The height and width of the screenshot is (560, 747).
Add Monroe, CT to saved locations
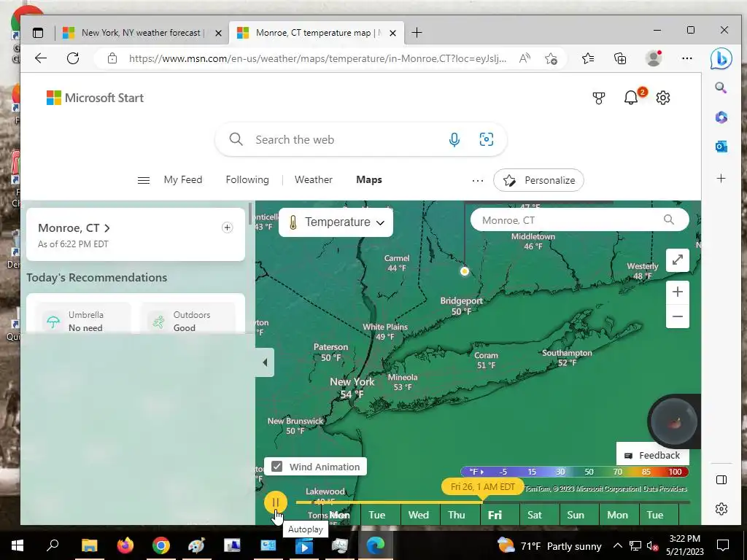pyautogui.click(x=228, y=227)
